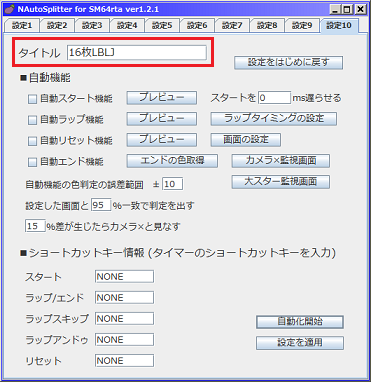
Task: Open the 設定3 tab
Action: (92, 26)
